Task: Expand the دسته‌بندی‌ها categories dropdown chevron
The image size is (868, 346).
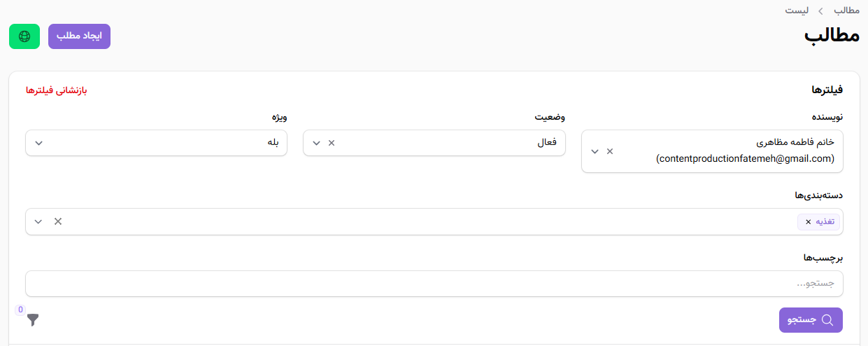Action: pyautogui.click(x=38, y=221)
